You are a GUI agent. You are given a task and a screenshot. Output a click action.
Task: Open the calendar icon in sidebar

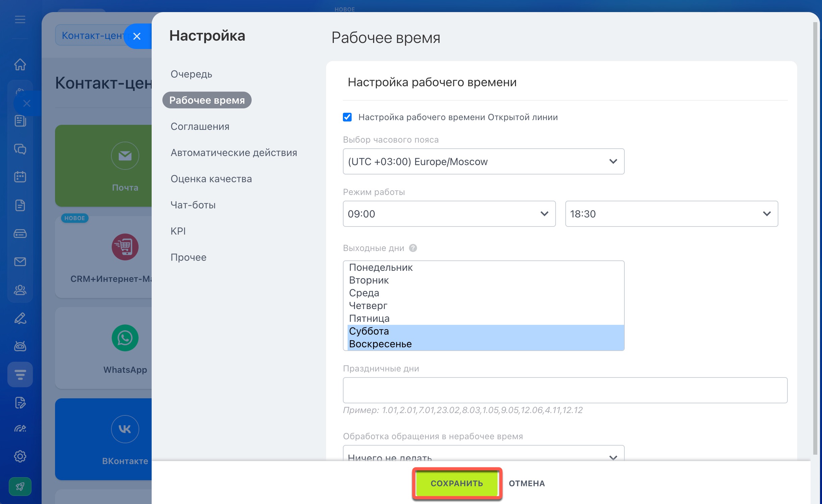point(20,177)
